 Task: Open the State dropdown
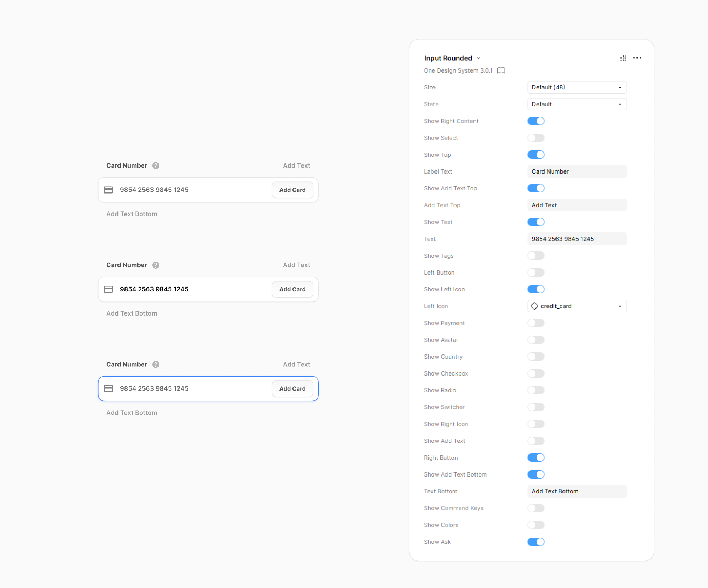tap(576, 104)
